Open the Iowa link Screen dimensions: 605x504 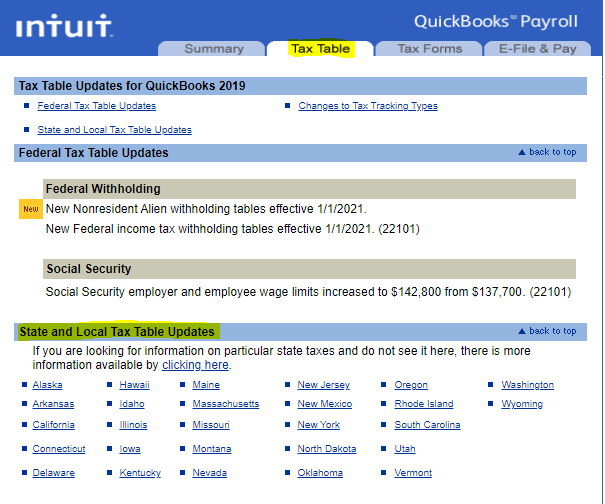pyautogui.click(x=130, y=449)
